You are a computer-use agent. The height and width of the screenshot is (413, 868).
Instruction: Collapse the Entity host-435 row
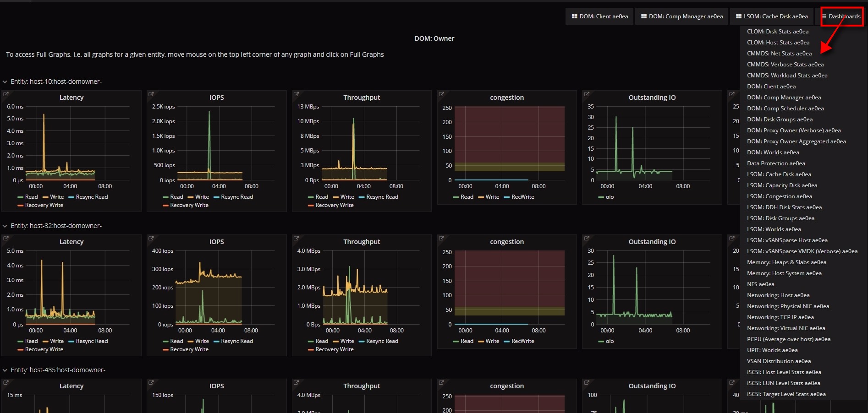(5, 370)
